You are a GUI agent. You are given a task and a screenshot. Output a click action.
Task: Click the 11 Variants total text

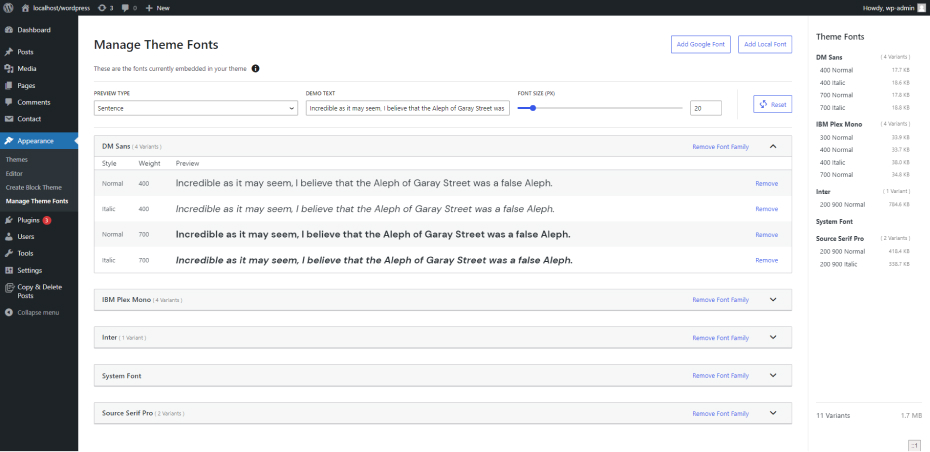[x=833, y=415]
